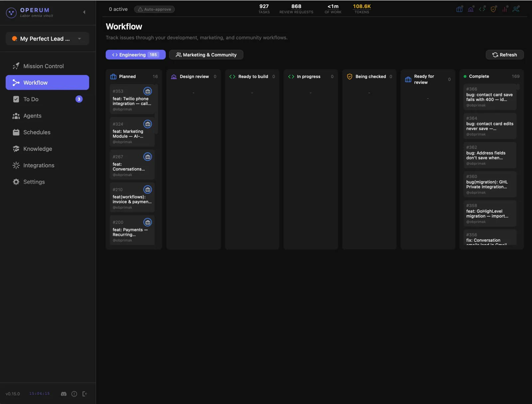Image resolution: width=532 pixels, height=404 pixels.
Task: Click the Refresh button
Action: [x=504, y=54]
